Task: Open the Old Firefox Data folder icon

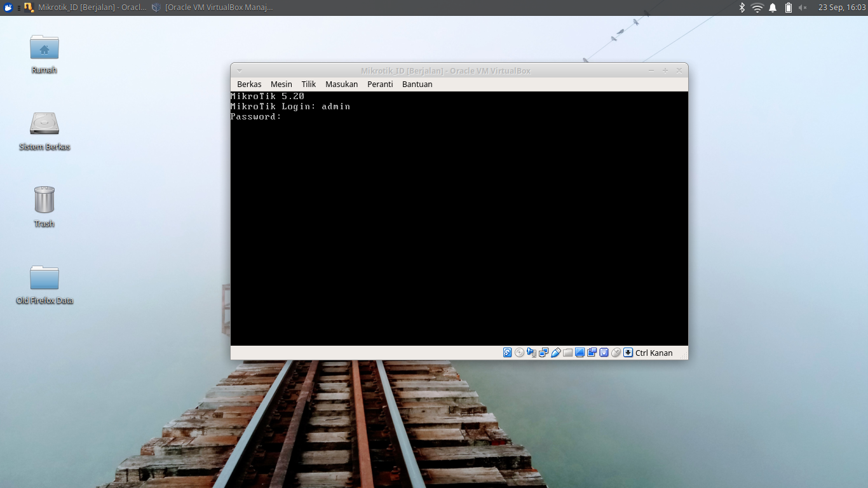Action: tap(44, 285)
